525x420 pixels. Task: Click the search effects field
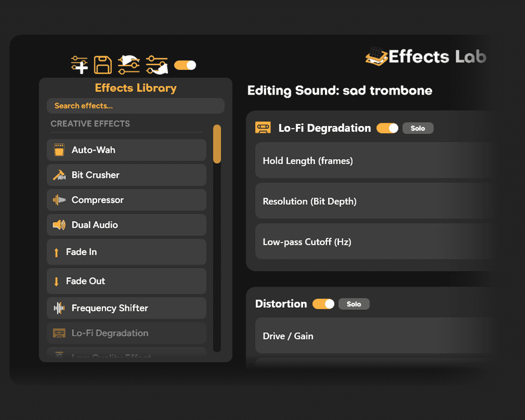[135, 106]
